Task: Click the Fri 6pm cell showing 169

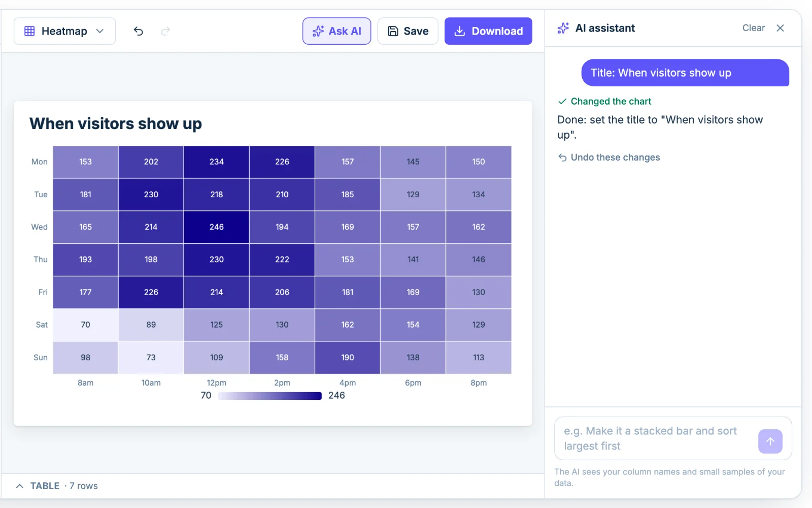Action: click(413, 292)
